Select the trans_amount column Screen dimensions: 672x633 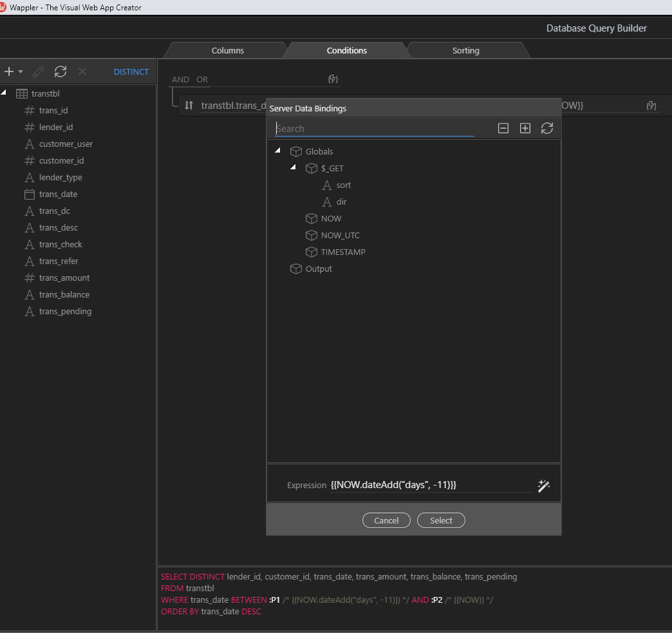(64, 278)
